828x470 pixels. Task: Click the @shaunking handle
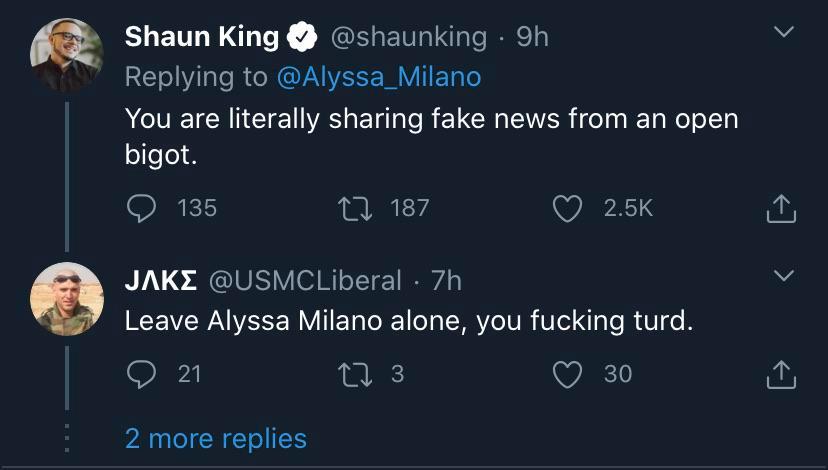[x=407, y=37]
